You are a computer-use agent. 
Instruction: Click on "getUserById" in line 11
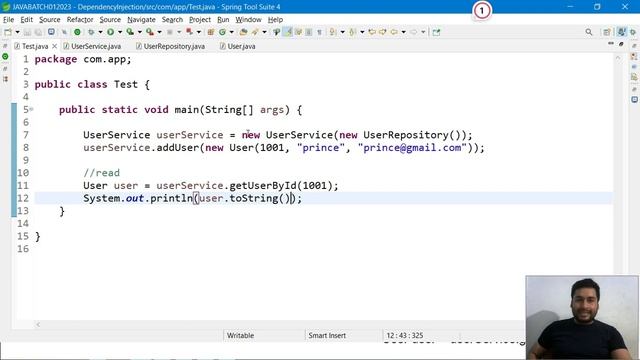click(263, 186)
